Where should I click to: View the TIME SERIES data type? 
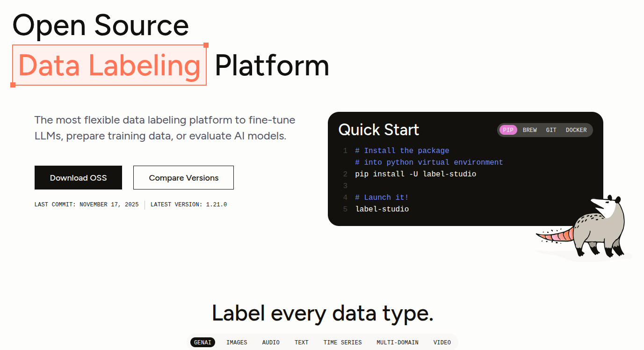click(x=342, y=343)
